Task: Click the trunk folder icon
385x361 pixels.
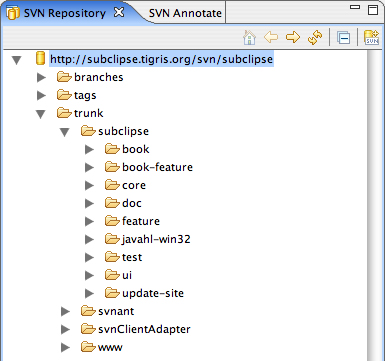Action: coord(64,113)
